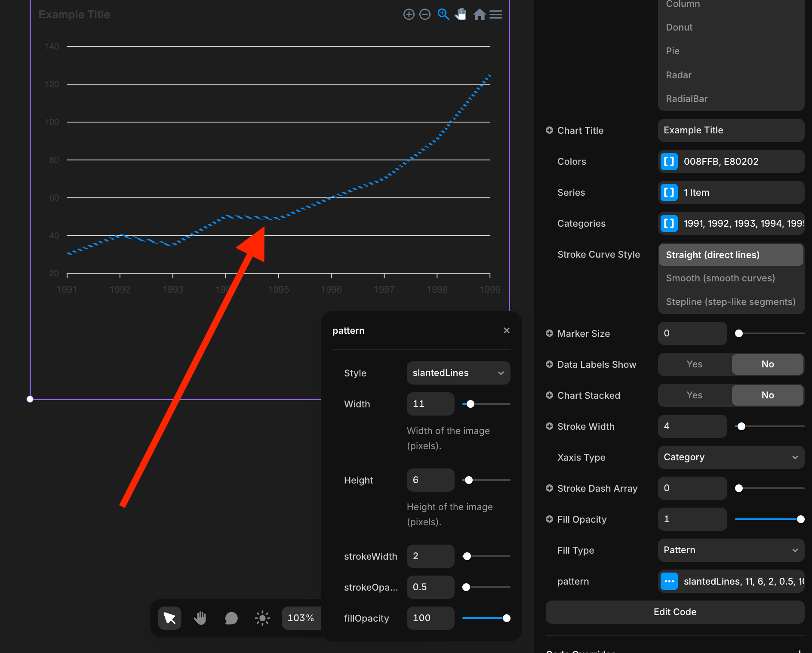Viewport: 812px width, 653px height.
Task: Open the comment bubble tool in bottom toolbar
Action: coord(231,618)
